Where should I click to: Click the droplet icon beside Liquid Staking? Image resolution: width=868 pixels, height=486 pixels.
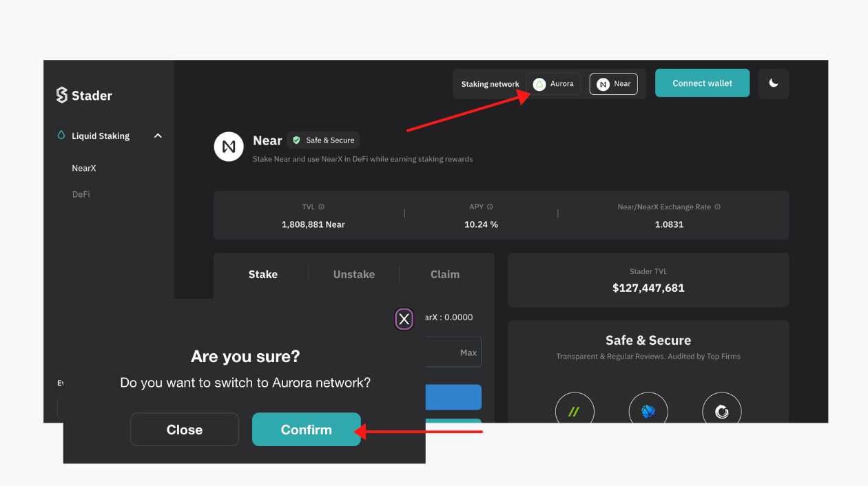61,136
